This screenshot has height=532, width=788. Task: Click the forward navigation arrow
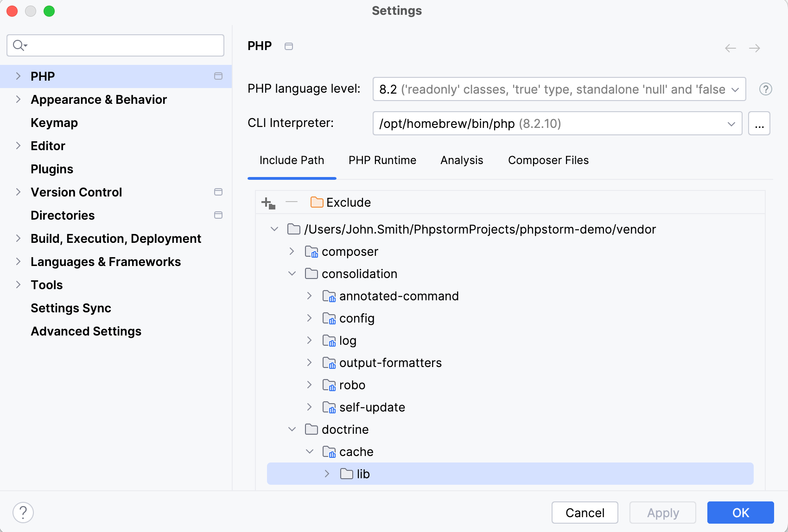755,48
